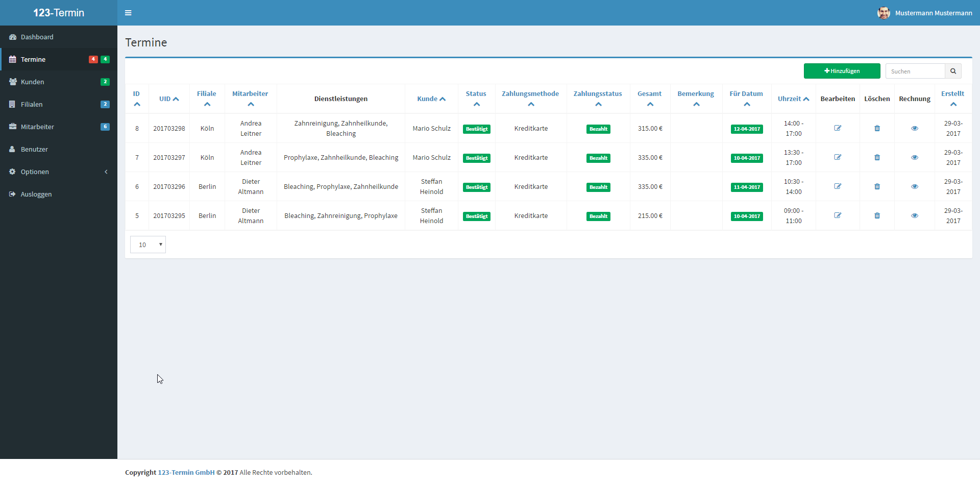Viewport: 980px width, 485px height.
Task: Click the green 12-04-2017 date badge
Action: click(747, 129)
